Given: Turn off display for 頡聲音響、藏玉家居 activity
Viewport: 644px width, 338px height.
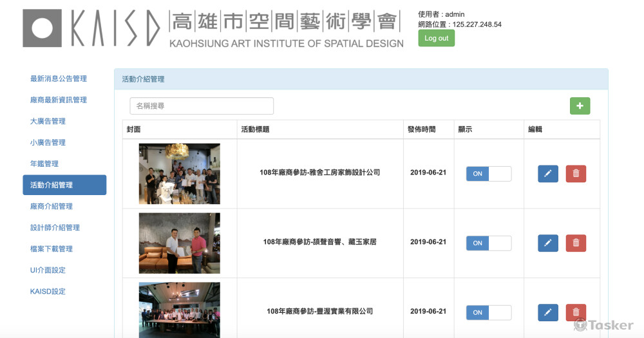Looking at the screenshot, I should pos(488,243).
